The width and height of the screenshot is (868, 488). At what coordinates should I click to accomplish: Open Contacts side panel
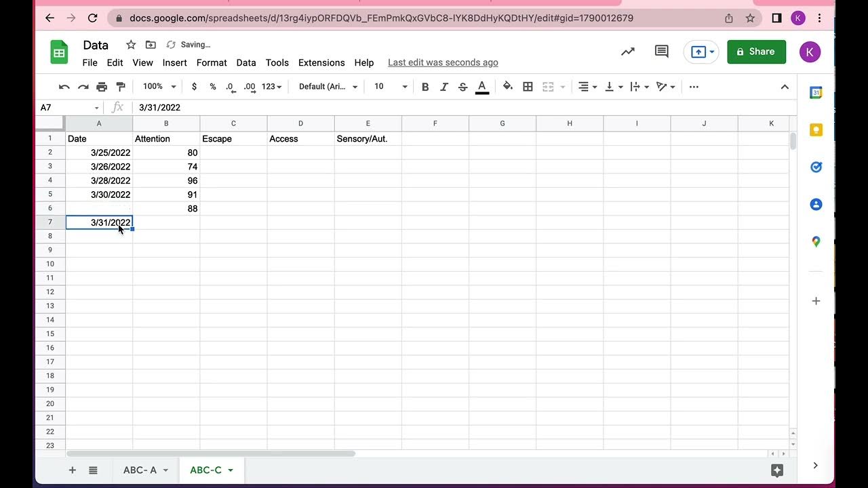(x=816, y=204)
